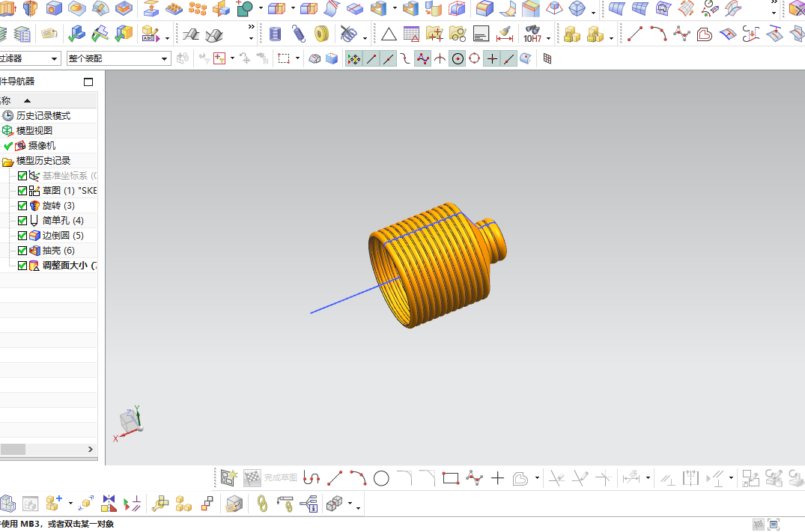Select the Line curve tool in top toolbar

(635, 34)
